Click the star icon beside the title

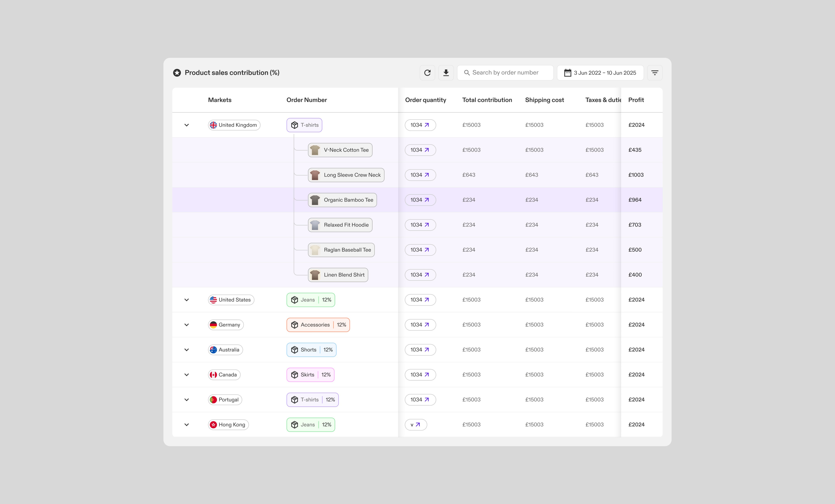(x=177, y=73)
